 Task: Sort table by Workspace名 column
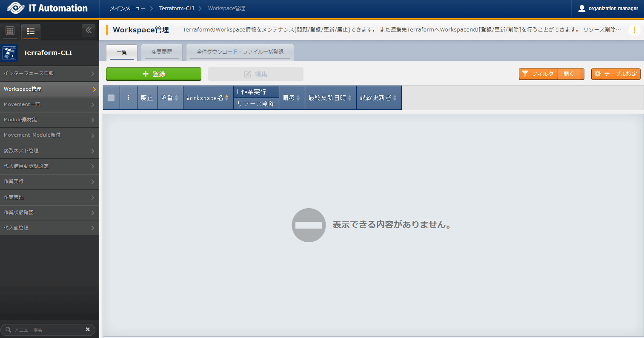point(208,98)
